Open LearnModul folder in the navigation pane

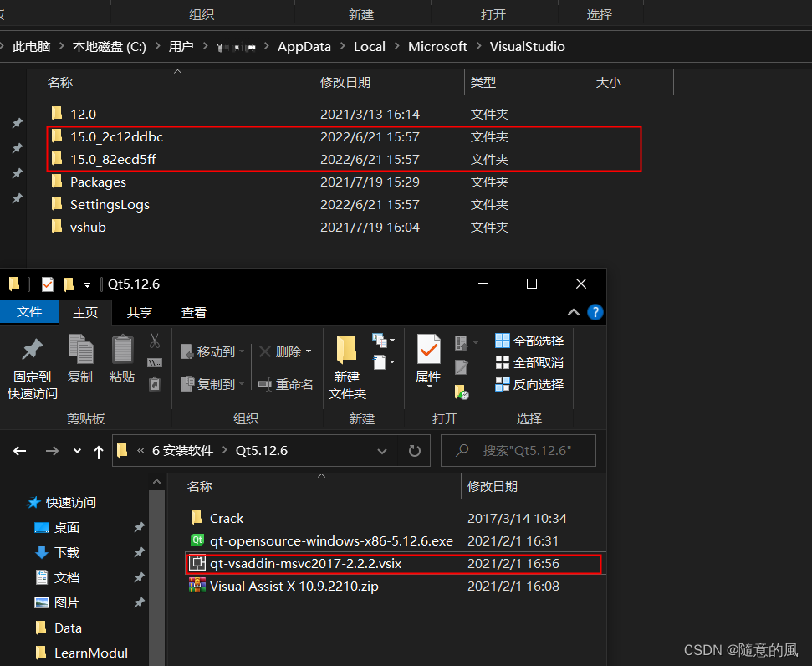[91, 653]
